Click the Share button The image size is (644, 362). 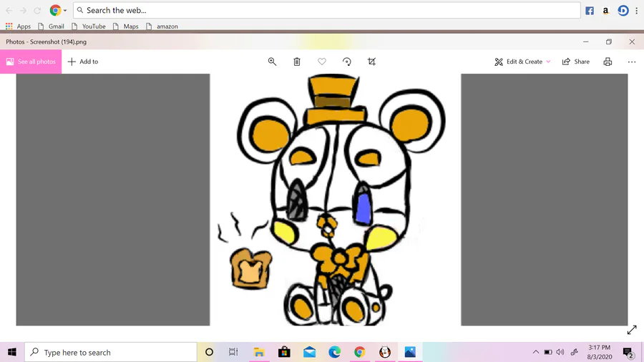point(576,62)
